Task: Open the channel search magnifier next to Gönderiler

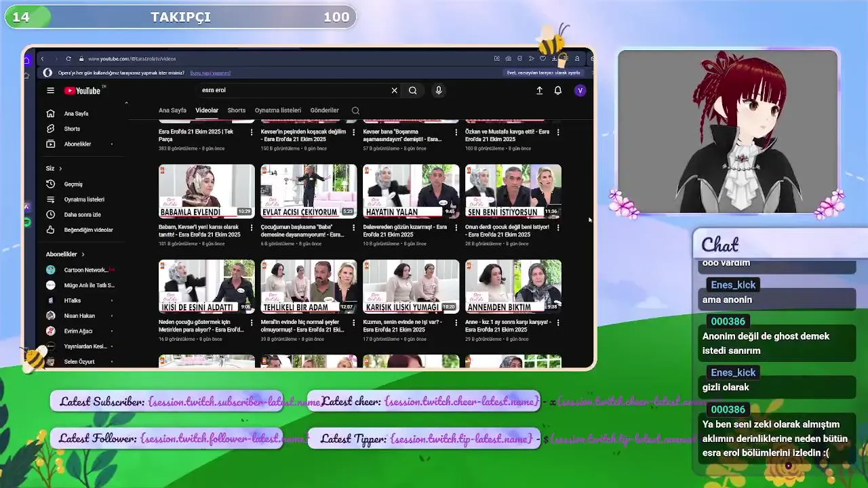Action: (x=355, y=110)
